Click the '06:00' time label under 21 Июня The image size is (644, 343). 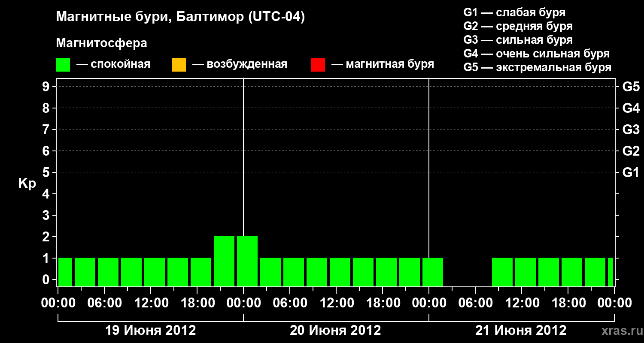pos(475,303)
